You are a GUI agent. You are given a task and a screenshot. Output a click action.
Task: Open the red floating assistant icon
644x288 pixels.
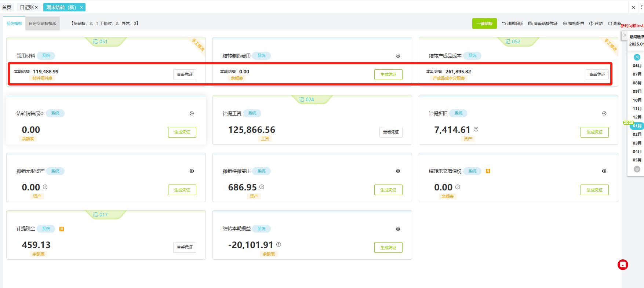pos(623,265)
